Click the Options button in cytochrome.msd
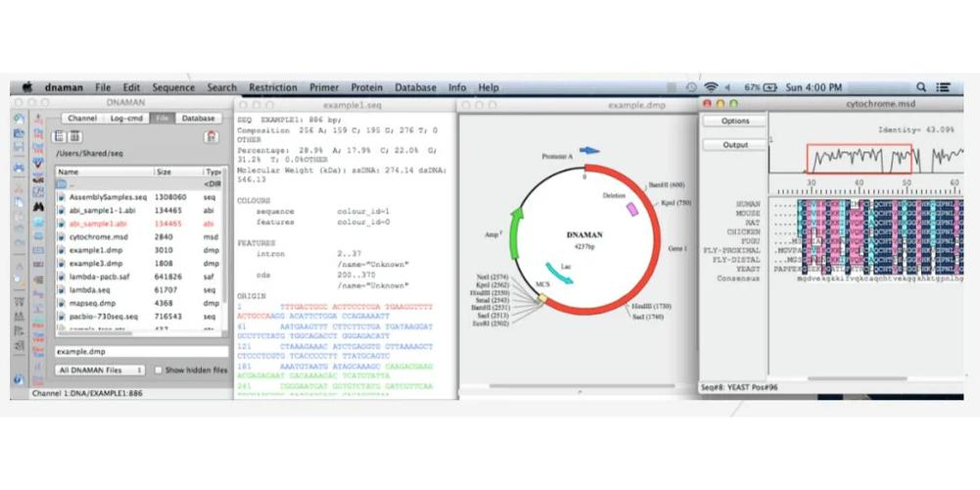This screenshot has width=980, height=490. pos(735,121)
